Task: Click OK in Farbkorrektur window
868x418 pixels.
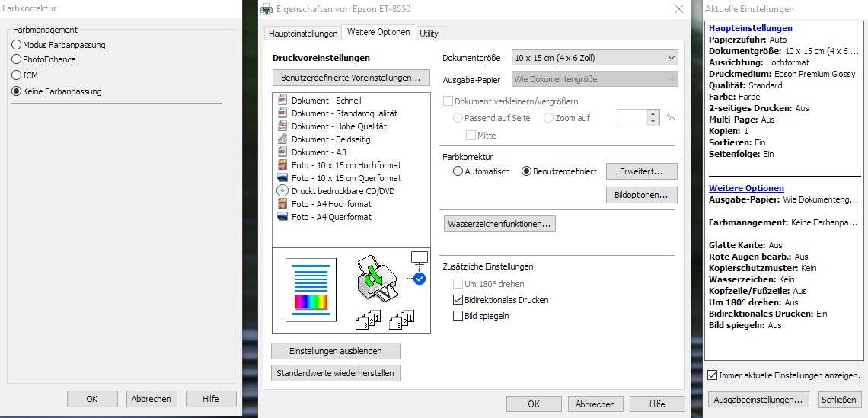Action: [x=92, y=399]
